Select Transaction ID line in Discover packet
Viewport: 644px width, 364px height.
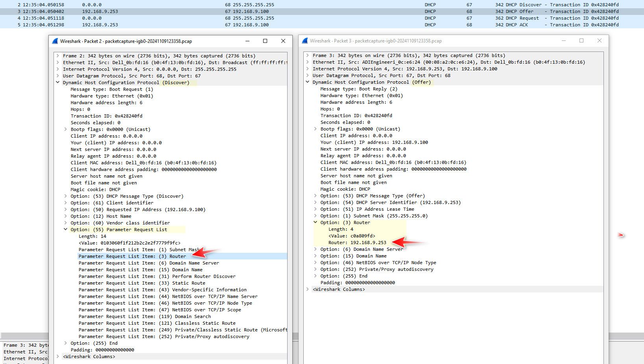[106, 116]
